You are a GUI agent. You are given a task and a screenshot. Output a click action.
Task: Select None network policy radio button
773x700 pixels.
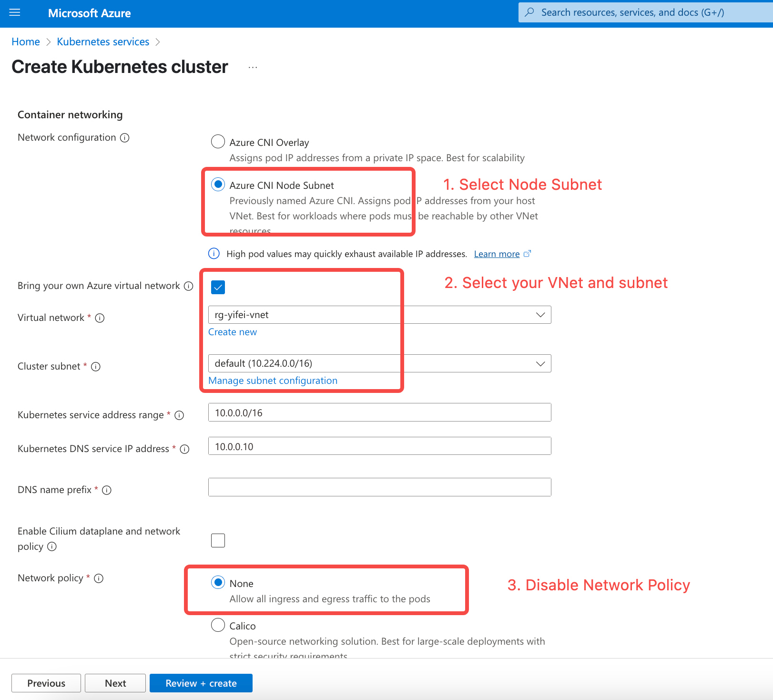point(218,582)
